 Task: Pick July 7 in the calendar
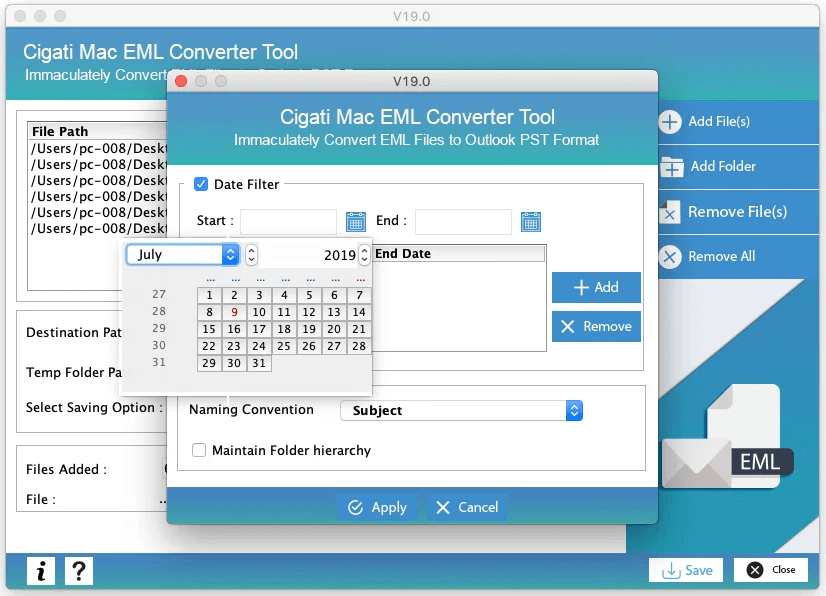359,295
